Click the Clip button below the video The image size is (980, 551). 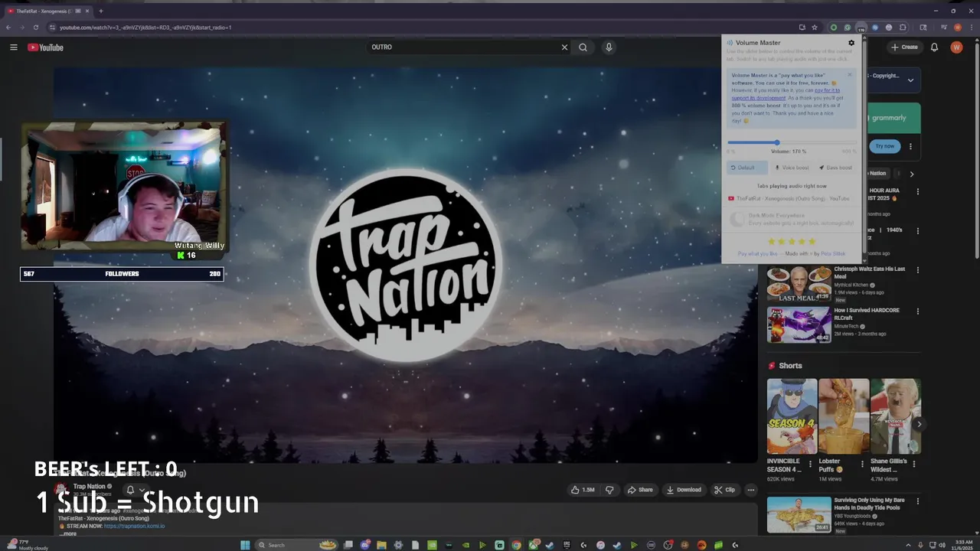pos(724,490)
